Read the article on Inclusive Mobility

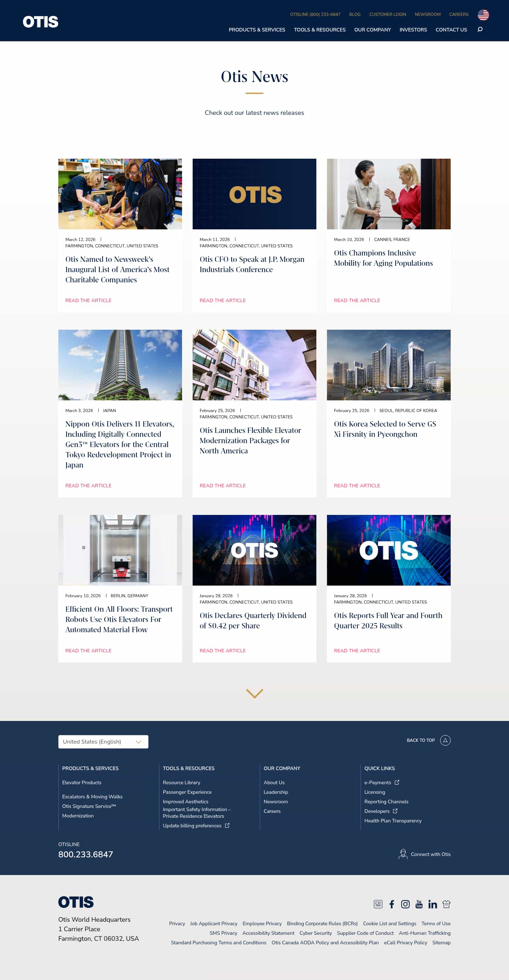pyautogui.click(x=357, y=300)
